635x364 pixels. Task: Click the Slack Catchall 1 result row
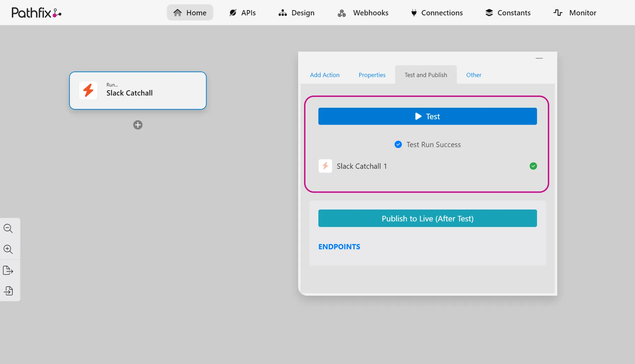pyautogui.click(x=428, y=166)
